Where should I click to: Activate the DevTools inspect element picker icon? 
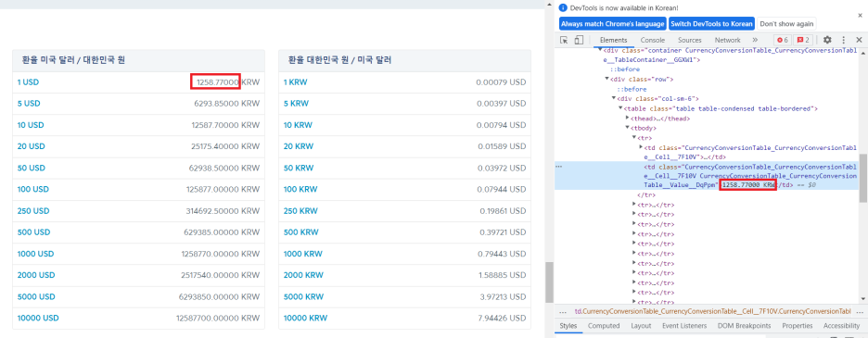pyautogui.click(x=564, y=40)
